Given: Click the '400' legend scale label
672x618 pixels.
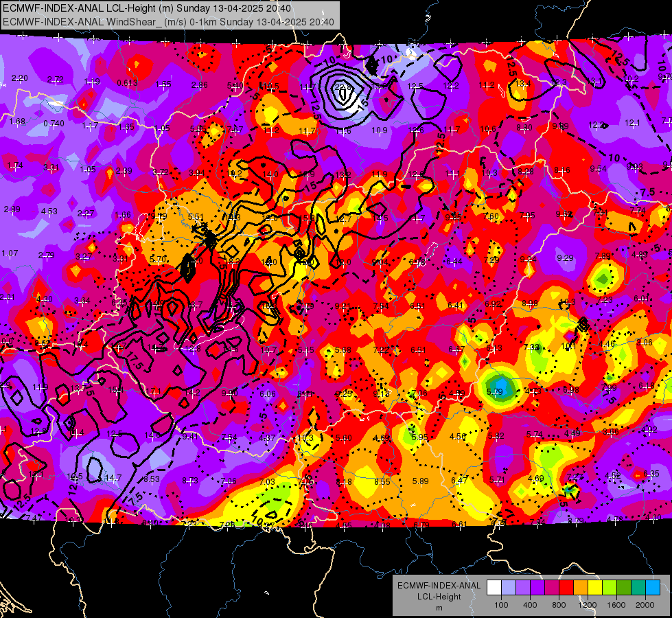Looking at the screenshot, I should click(x=530, y=605).
